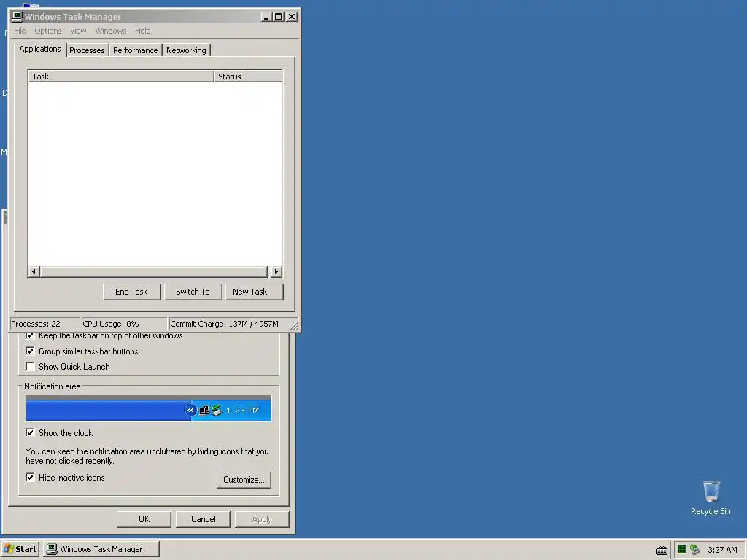Click the Commit Charge status text
This screenshot has width=747, height=560.
tap(225, 324)
